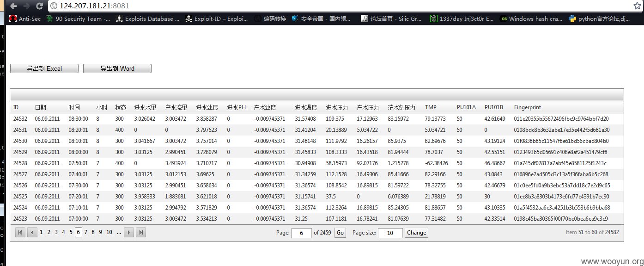Click the Change page size button
The width and height of the screenshot is (644, 266).
point(416,233)
